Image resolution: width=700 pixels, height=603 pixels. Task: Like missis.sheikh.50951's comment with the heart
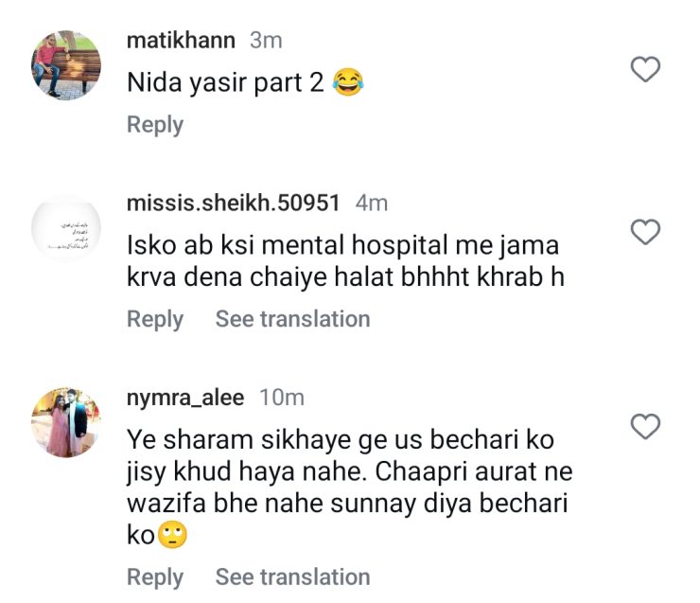(x=645, y=231)
